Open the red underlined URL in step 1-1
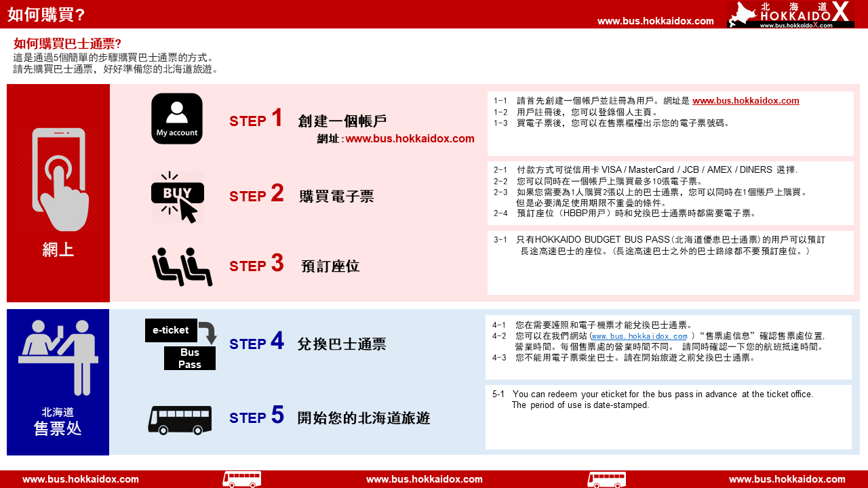The image size is (868, 488). [x=745, y=100]
